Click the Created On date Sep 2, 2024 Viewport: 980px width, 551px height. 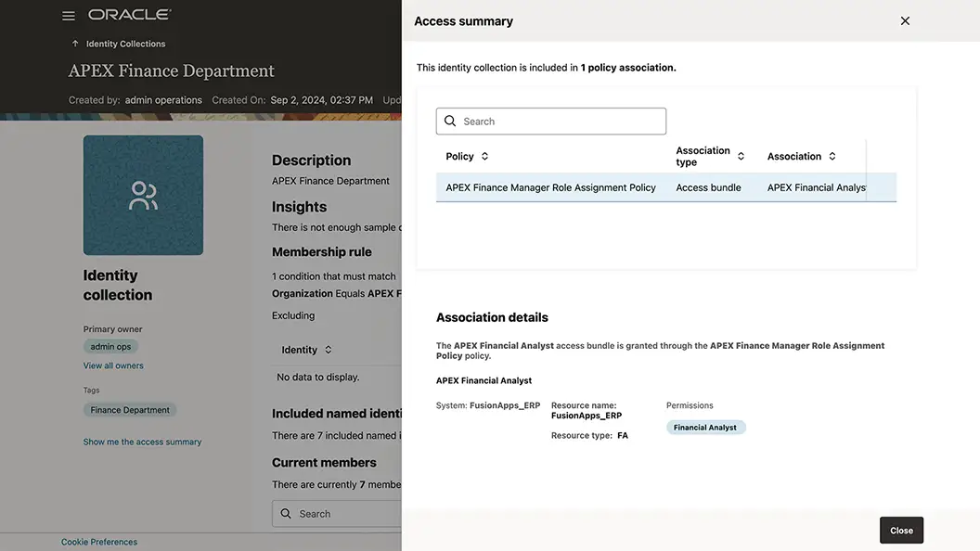tap(321, 100)
